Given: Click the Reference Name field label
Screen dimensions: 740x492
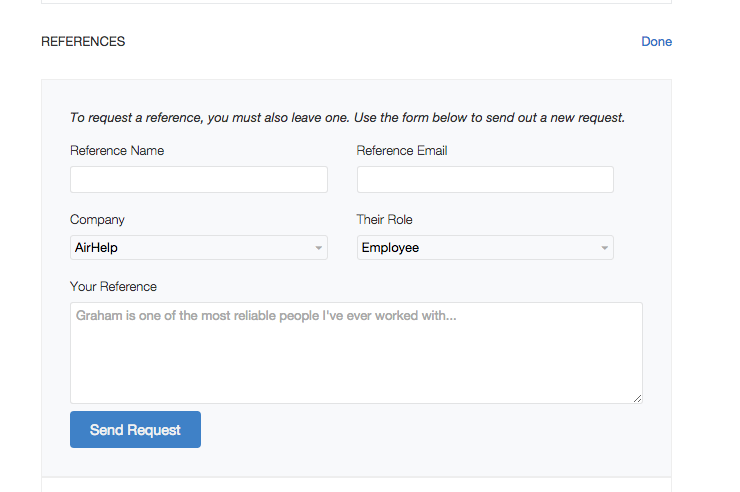Looking at the screenshot, I should pos(117,150).
